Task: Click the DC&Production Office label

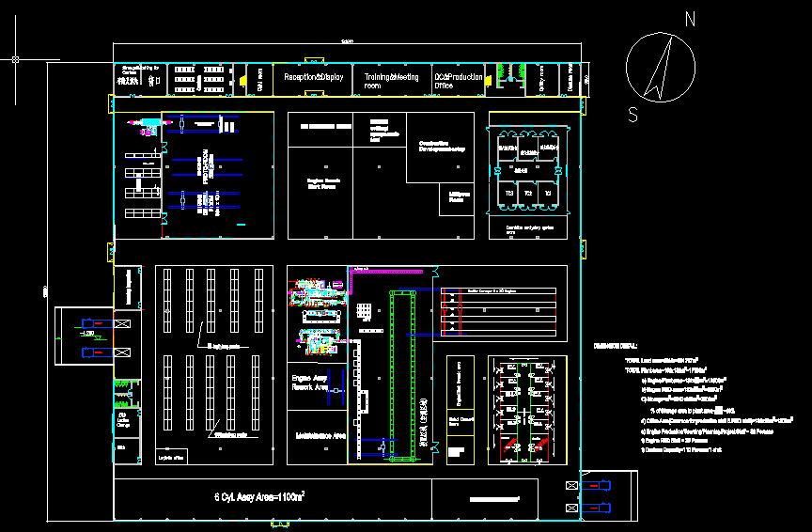Action: [x=459, y=82]
